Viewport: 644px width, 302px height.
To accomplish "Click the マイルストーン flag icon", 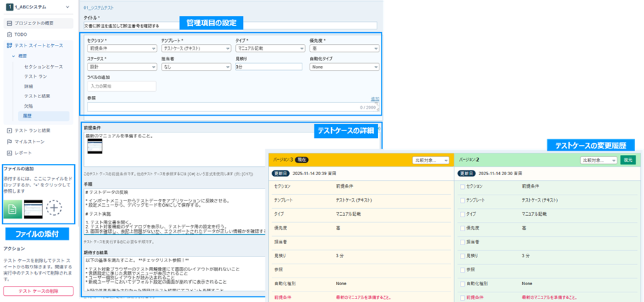I will [x=9, y=142].
